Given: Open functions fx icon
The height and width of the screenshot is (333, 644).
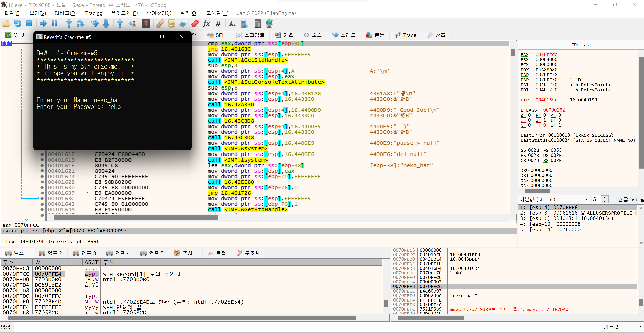Looking at the screenshot, I should (x=206, y=24).
